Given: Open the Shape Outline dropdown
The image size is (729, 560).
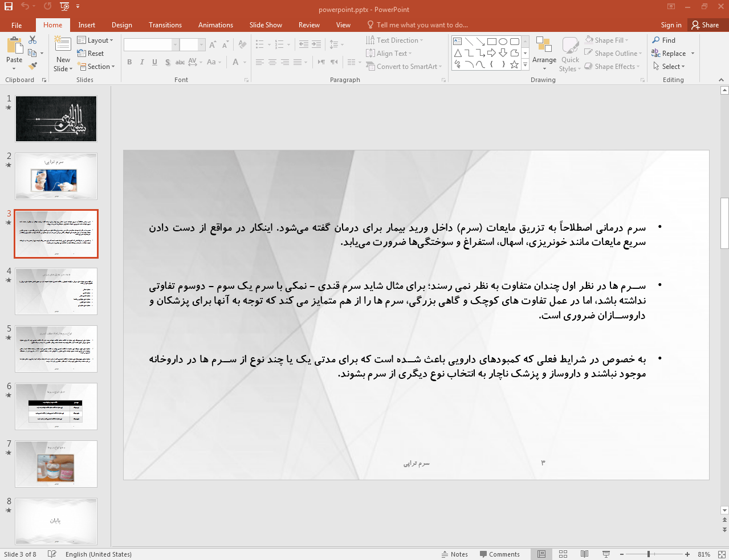Looking at the screenshot, I should (613, 54).
